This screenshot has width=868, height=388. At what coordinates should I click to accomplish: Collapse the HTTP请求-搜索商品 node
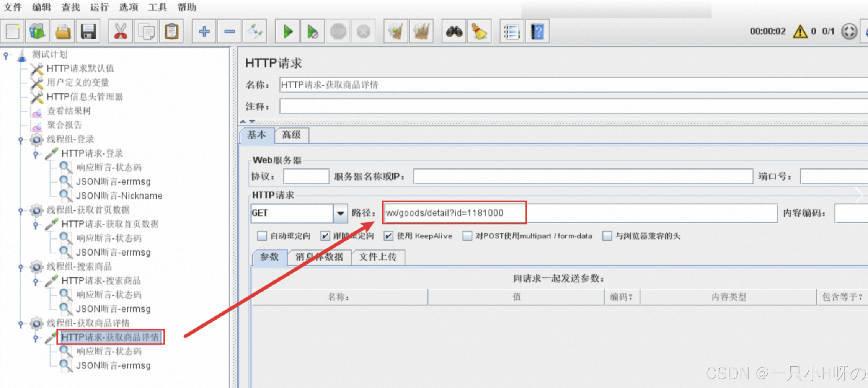point(36,282)
